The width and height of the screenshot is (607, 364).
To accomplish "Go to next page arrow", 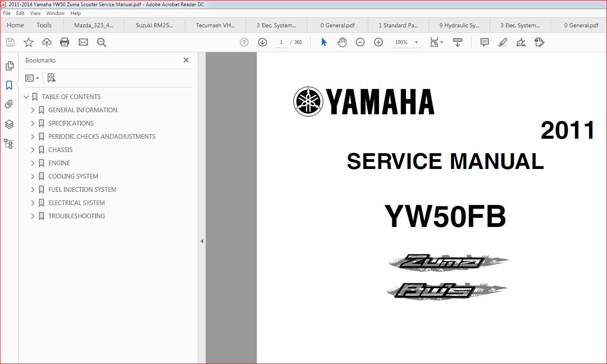I will (x=262, y=42).
